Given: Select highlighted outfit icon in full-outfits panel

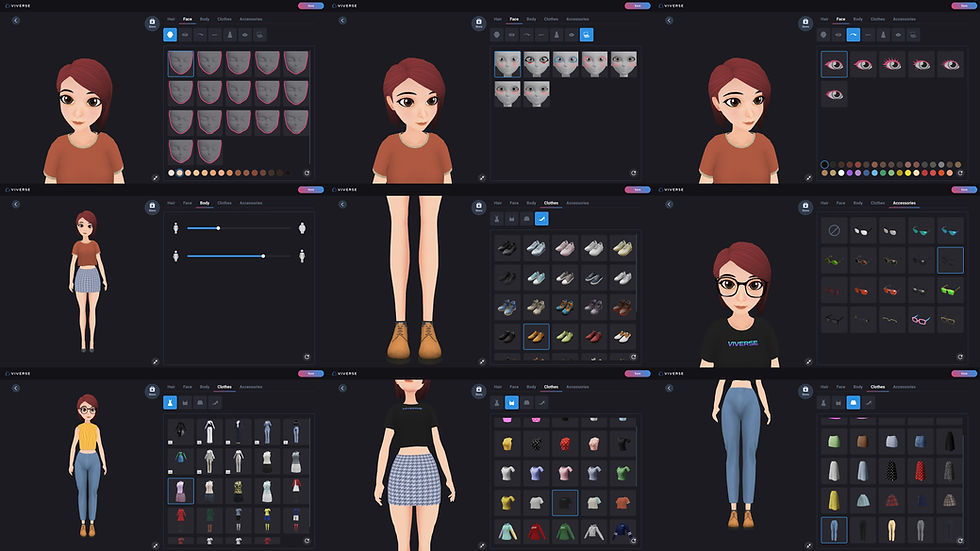Looking at the screenshot, I should click(x=170, y=403).
